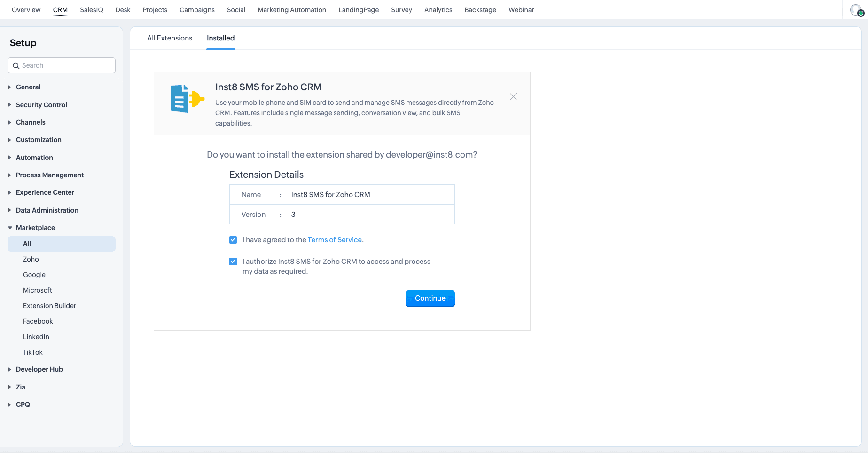Select Google under Marketplace
The width and height of the screenshot is (868, 453).
coord(34,275)
